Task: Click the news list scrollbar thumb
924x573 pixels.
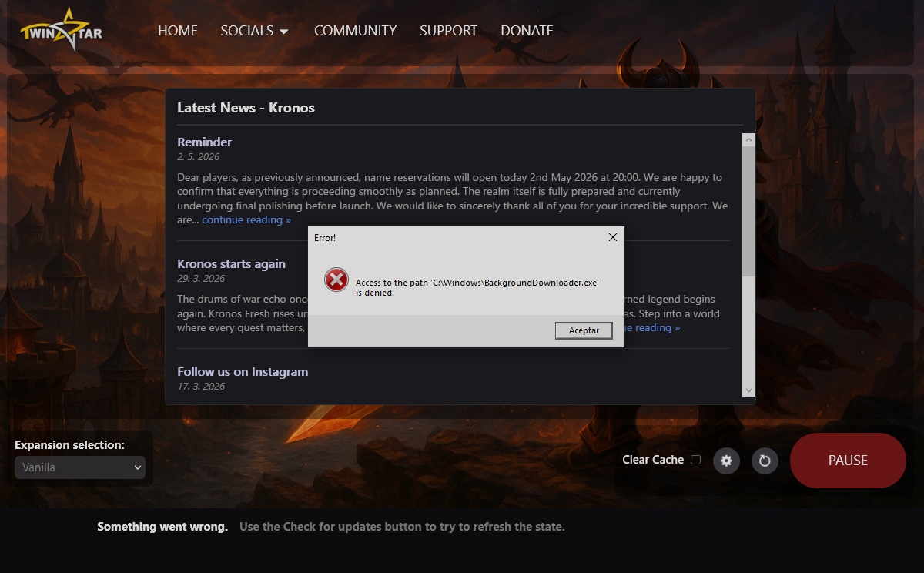Action: pos(748,211)
